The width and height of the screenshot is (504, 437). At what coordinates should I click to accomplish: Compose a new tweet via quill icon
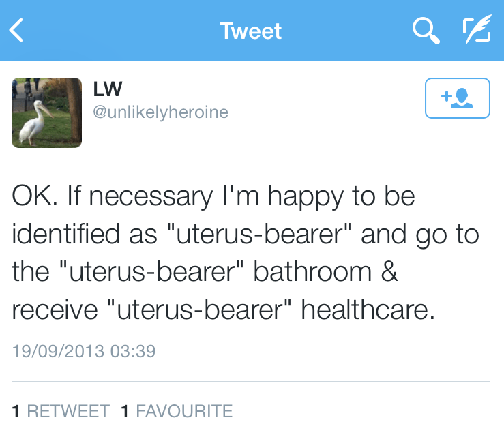pos(476,31)
